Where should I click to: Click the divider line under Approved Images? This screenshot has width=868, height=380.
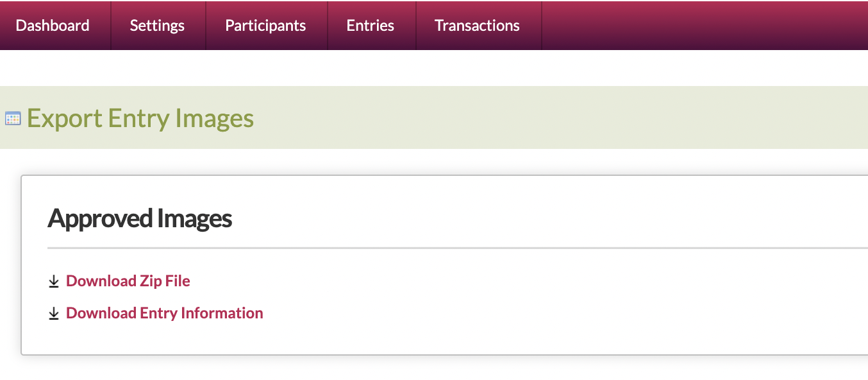pyautogui.click(x=449, y=247)
